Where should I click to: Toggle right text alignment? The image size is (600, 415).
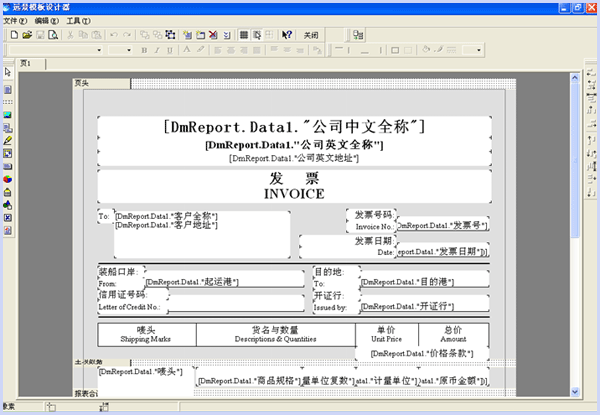(x=243, y=50)
